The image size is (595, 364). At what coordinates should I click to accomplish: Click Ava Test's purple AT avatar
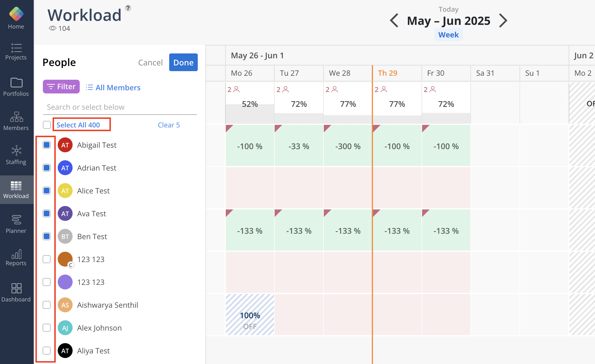pos(65,214)
